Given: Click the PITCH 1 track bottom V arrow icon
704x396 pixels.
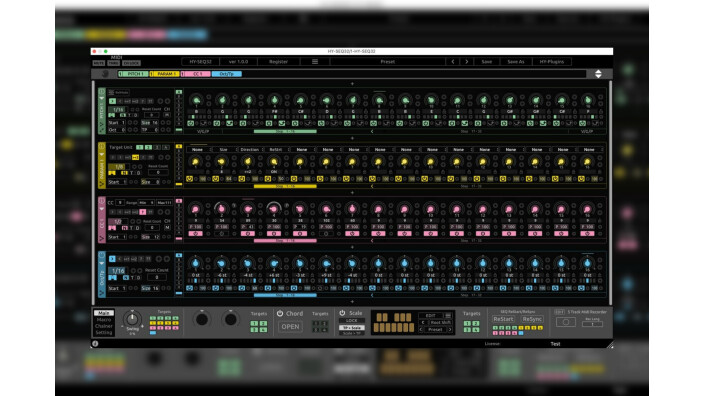Looking at the screenshot, I should point(102,129).
